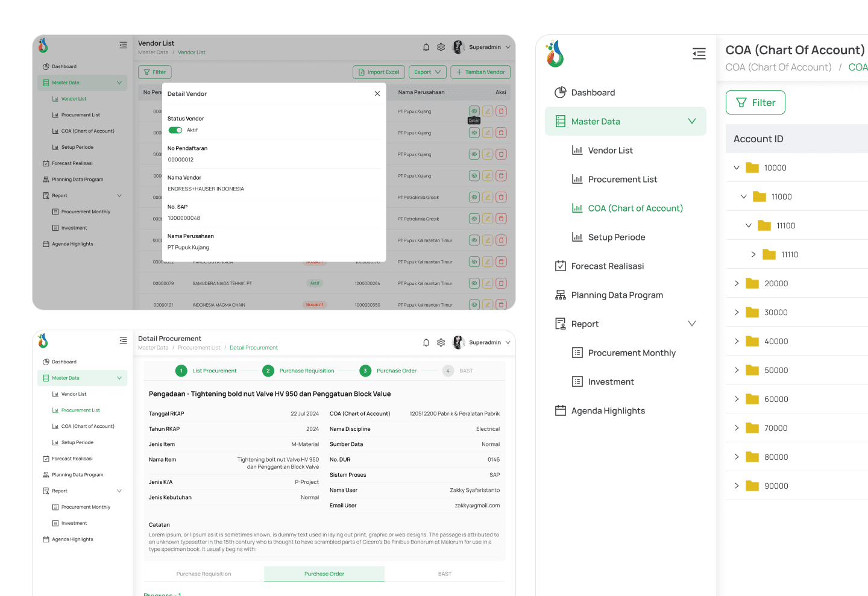
Task: Disable the Aktif vendor status toggle
Action: point(175,130)
